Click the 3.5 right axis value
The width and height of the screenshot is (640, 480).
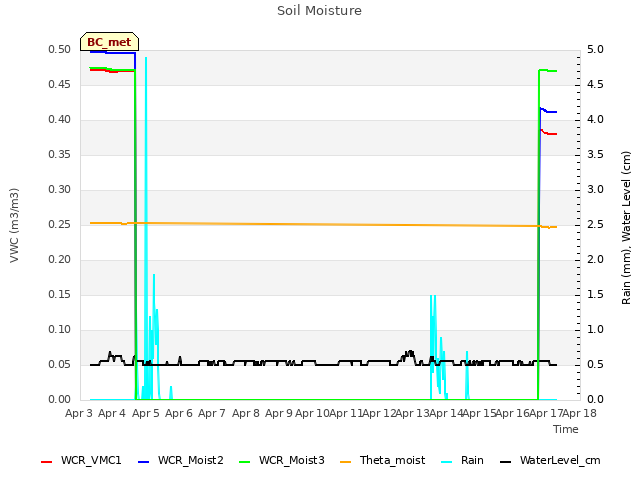pyautogui.click(x=595, y=155)
